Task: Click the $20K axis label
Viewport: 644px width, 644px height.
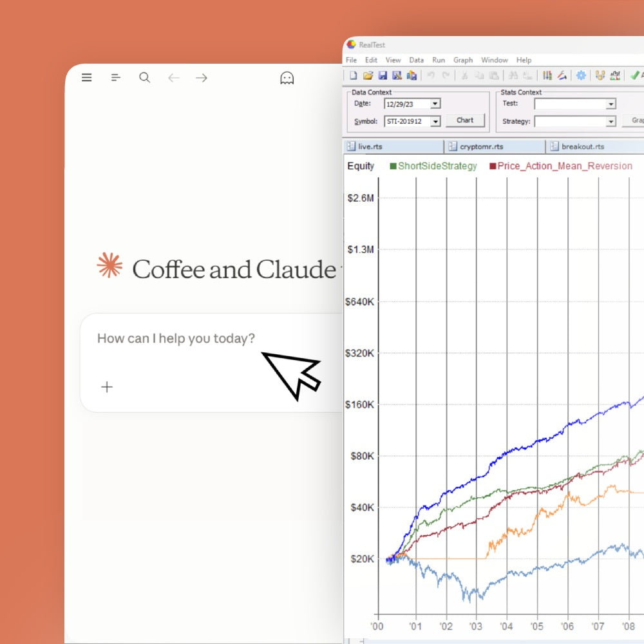Action: [x=362, y=559]
